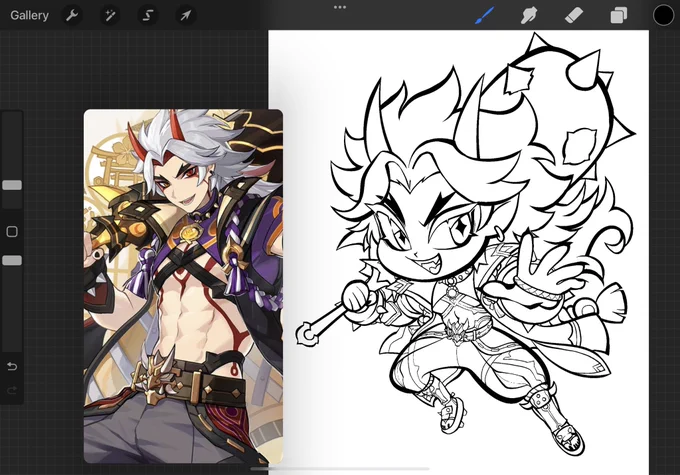The image size is (680, 475).
Task: Click the floating reference image of the character
Action: [183, 286]
